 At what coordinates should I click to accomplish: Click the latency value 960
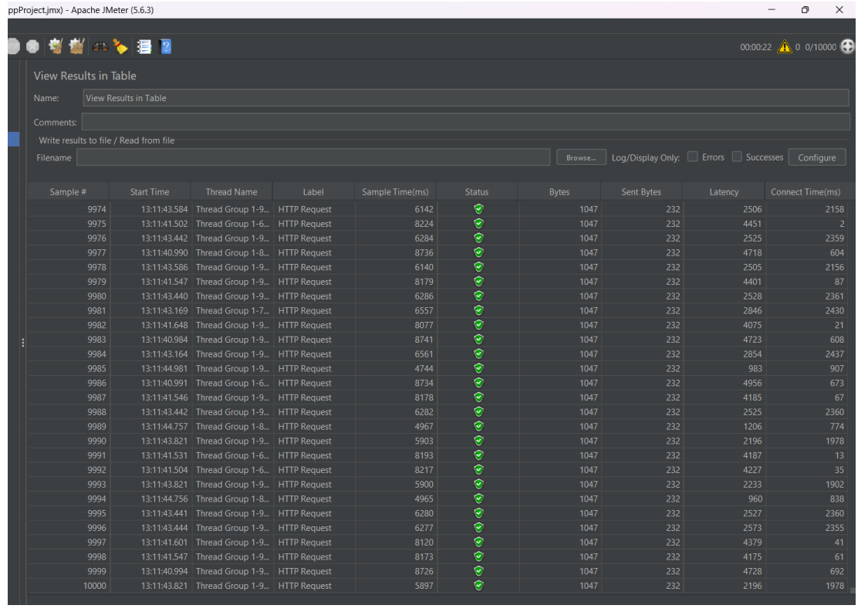point(755,499)
